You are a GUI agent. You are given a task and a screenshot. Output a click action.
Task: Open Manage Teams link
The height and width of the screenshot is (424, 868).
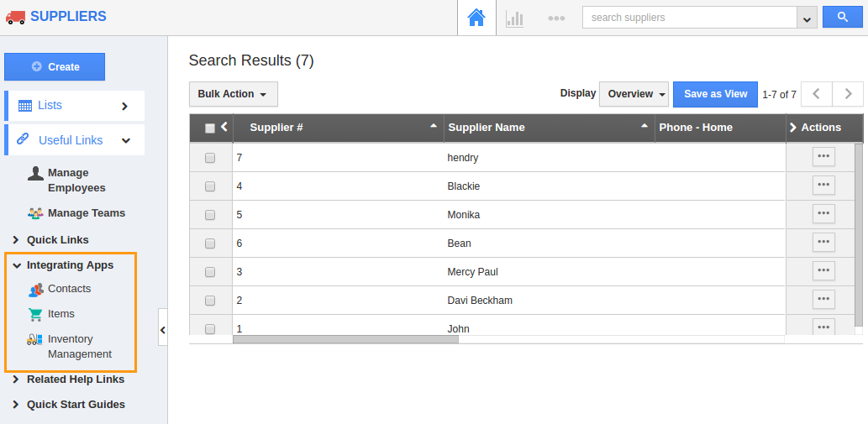[86, 213]
